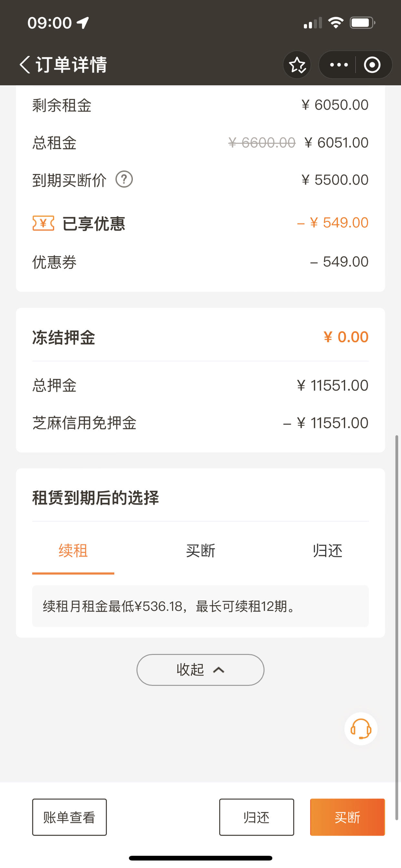401x868 pixels.
Task: Tap the 续租月租金最低¥536.18 info box
Action: 200,606
